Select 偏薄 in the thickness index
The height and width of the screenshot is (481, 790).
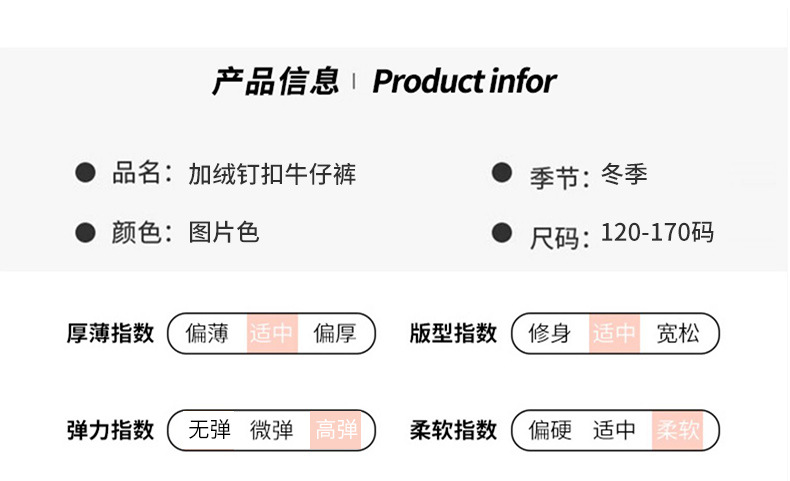pyautogui.click(x=207, y=333)
